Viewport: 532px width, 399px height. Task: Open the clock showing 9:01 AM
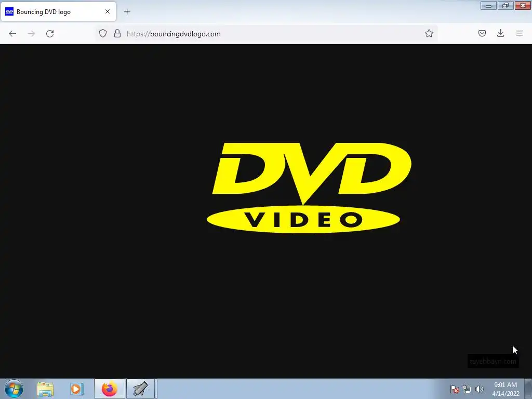[x=506, y=389]
